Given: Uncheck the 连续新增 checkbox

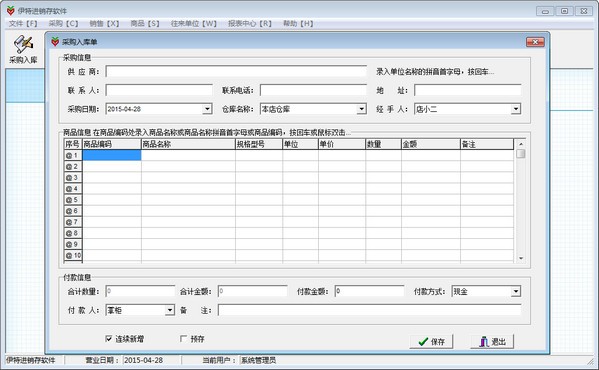Looking at the screenshot, I should pos(109,339).
